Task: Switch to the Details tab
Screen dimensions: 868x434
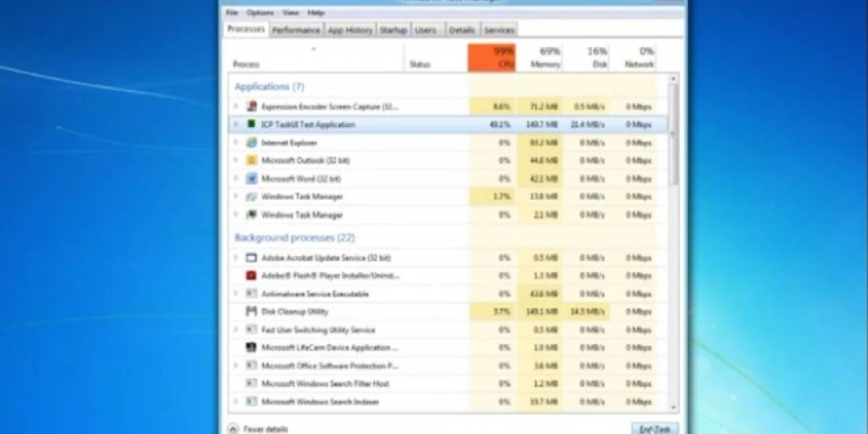Action: click(461, 30)
